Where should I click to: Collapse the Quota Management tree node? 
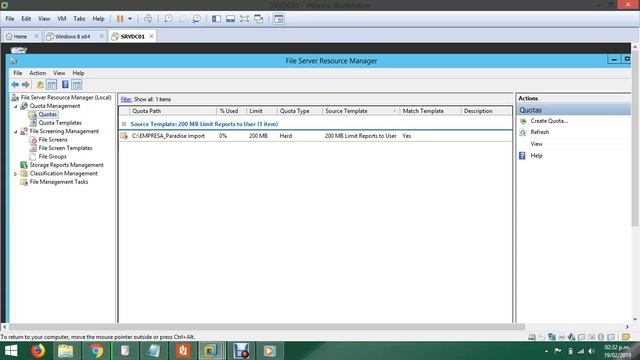coord(16,107)
